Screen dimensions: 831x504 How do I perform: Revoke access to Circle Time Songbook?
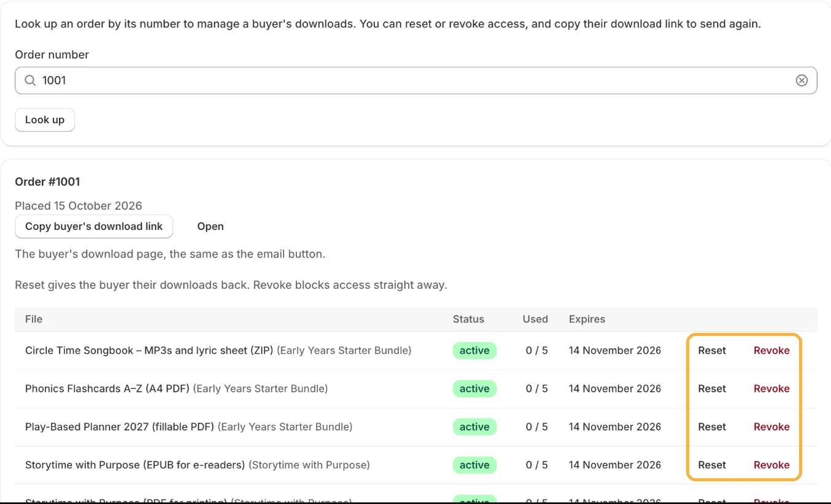(771, 351)
